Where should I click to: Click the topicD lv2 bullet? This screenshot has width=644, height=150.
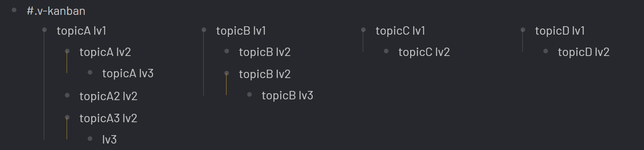pyautogui.click(x=546, y=51)
